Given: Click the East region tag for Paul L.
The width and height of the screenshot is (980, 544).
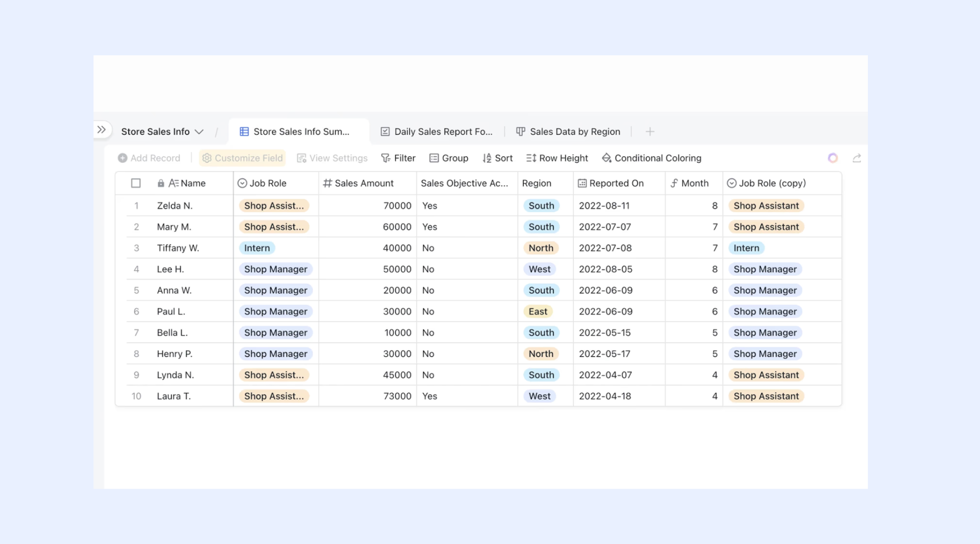Looking at the screenshot, I should [x=538, y=311].
